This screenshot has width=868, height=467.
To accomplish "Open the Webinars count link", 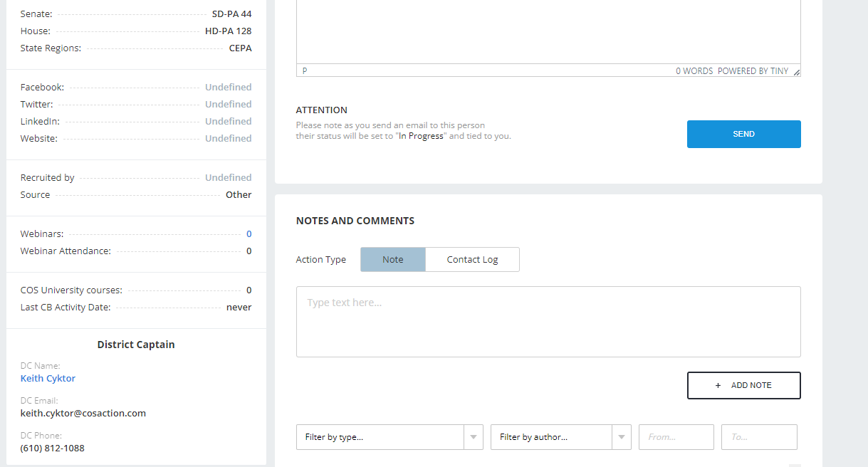I will click(x=249, y=234).
